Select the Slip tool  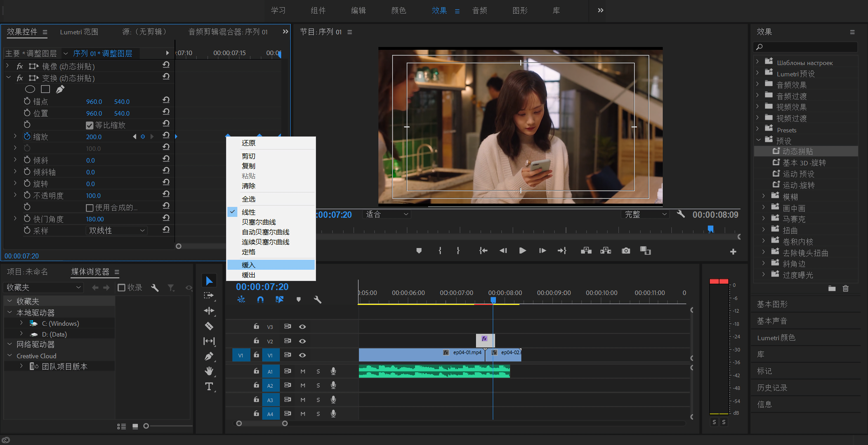(209, 341)
